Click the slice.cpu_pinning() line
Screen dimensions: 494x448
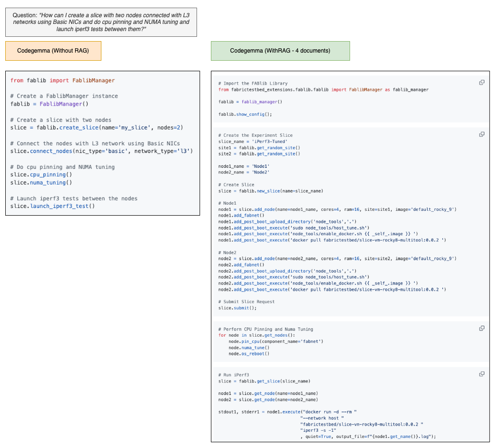tap(41, 175)
